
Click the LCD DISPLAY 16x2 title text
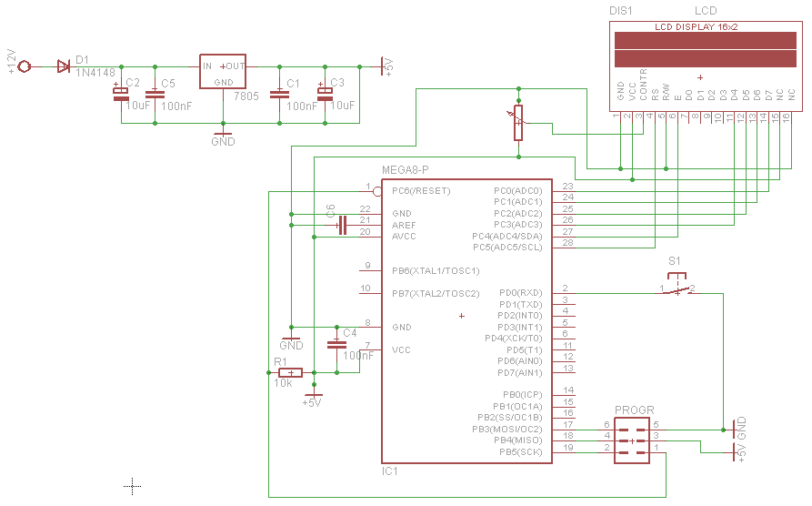pyautogui.click(x=697, y=27)
